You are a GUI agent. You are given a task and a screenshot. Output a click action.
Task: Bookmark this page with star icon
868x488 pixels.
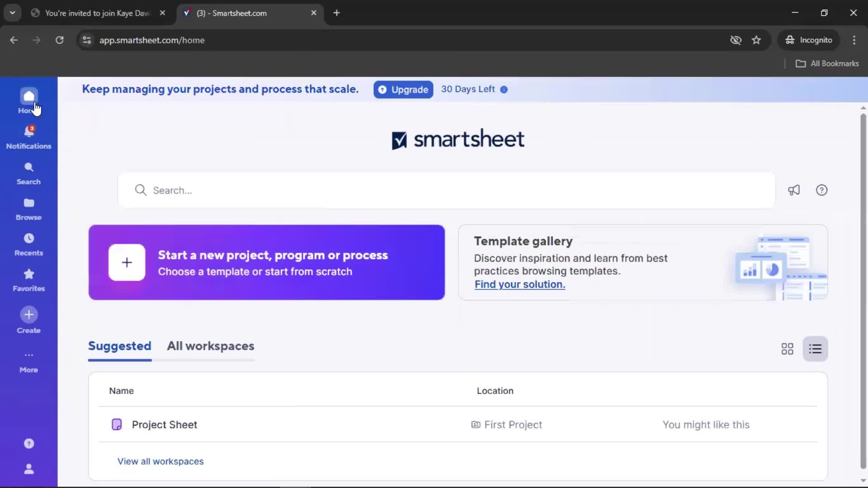click(756, 40)
